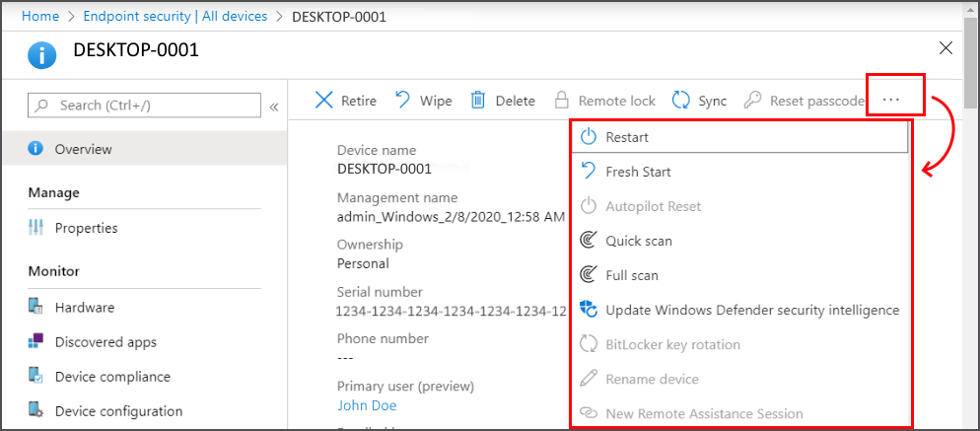Image resolution: width=980 pixels, height=431 pixels.
Task: Click the Delete trash can icon
Action: [478, 100]
